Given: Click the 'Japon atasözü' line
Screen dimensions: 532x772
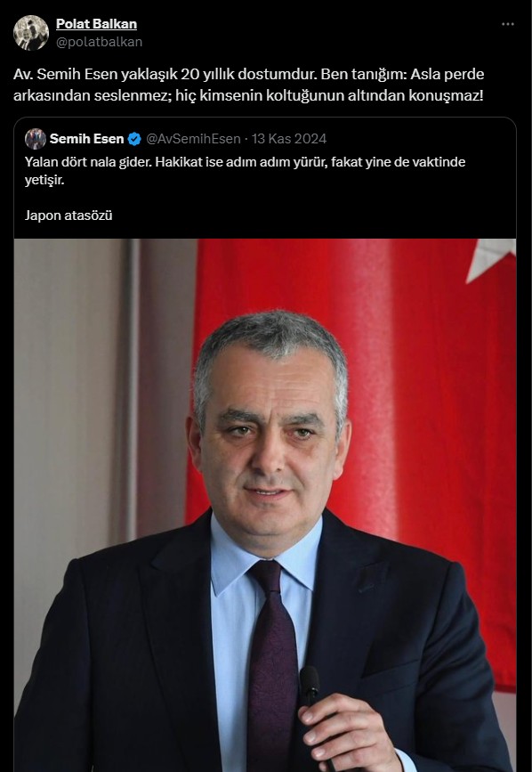Looking at the screenshot, I should (69, 215).
